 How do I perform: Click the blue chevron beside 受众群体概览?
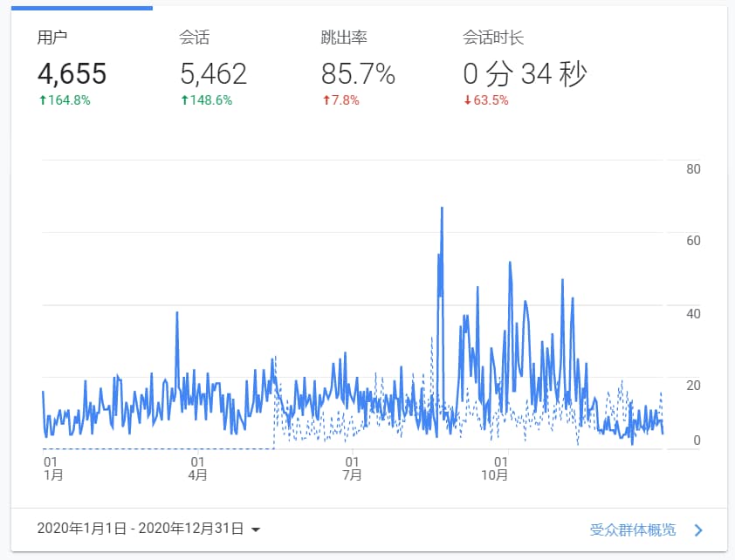coord(697,529)
